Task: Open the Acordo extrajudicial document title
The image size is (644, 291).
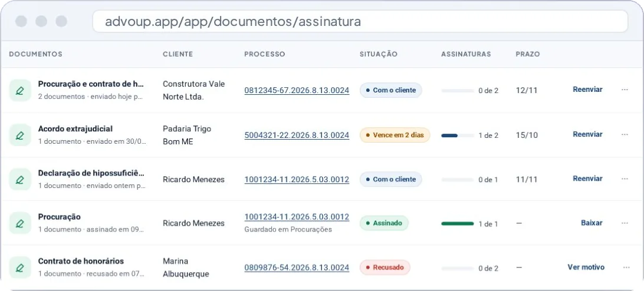Action: [75, 128]
